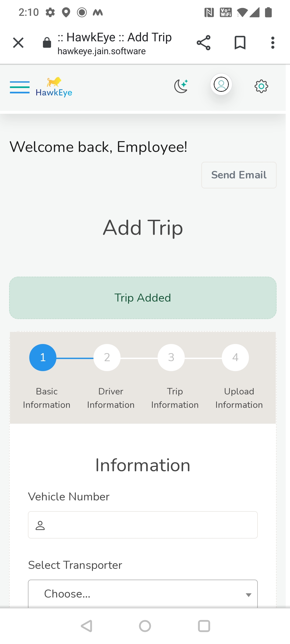Go to step 3 Trip Information
This screenshot has height=644, width=290.
[x=171, y=357]
